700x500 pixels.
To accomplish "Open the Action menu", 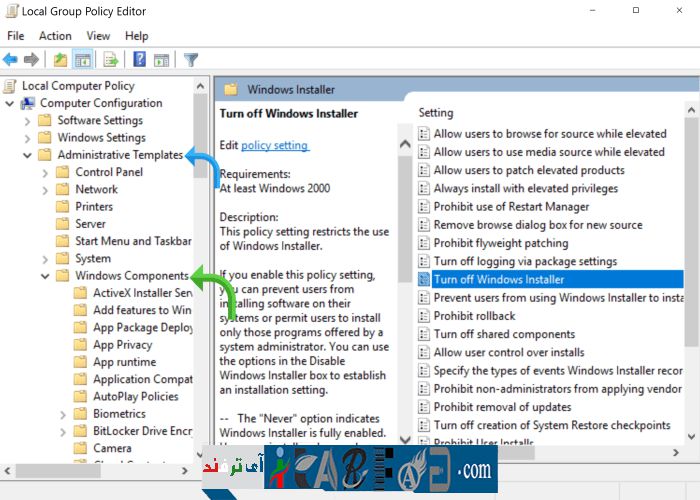I will coord(55,36).
